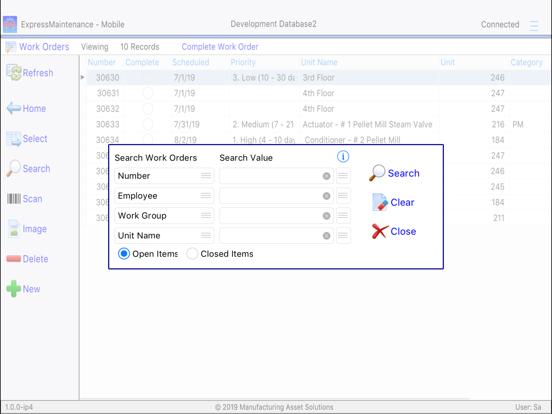Go Home using the blue arrow icon
Image resolution: width=552 pixels, height=414 pixels.
tap(14, 108)
